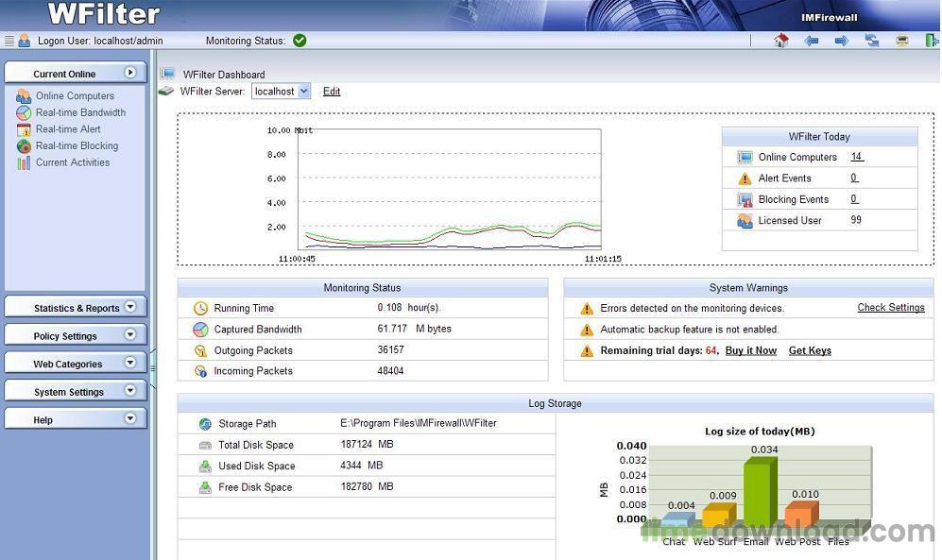942x560 pixels.
Task: Select the Captured Bandwidth value 61.717
Action: tap(392, 329)
